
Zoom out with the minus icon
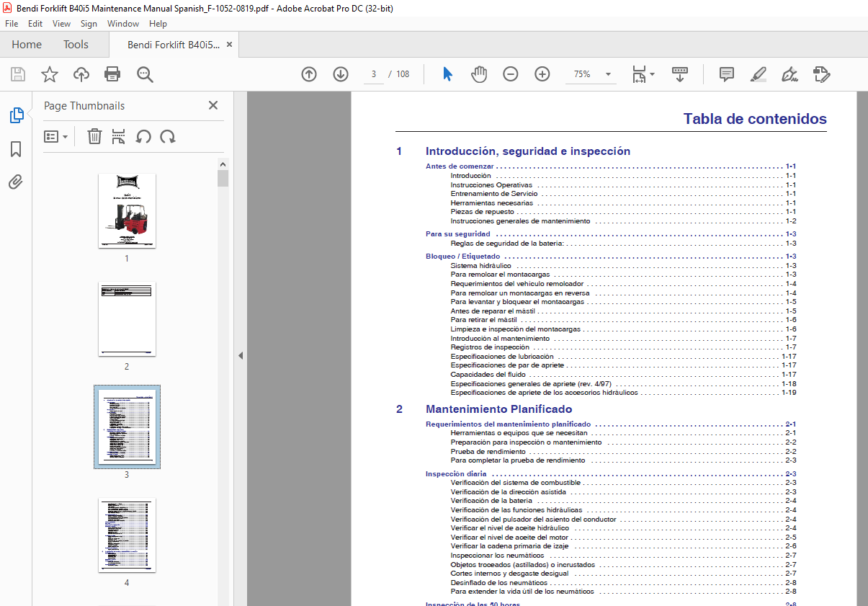click(511, 74)
